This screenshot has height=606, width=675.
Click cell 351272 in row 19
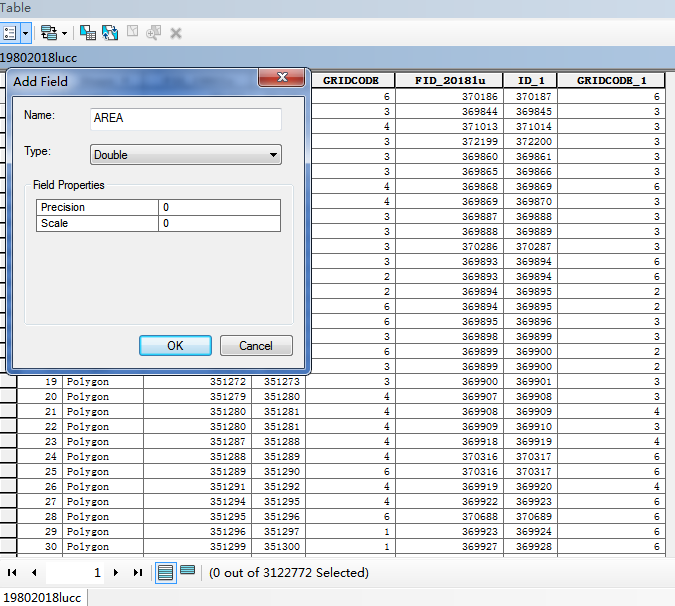click(x=198, y=381)
